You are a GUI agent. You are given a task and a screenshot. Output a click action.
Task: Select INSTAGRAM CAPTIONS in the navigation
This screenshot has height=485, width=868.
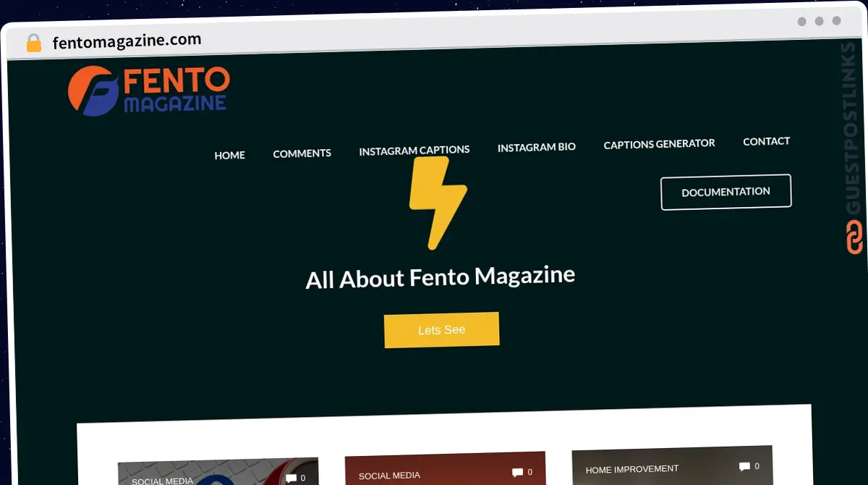414,150
